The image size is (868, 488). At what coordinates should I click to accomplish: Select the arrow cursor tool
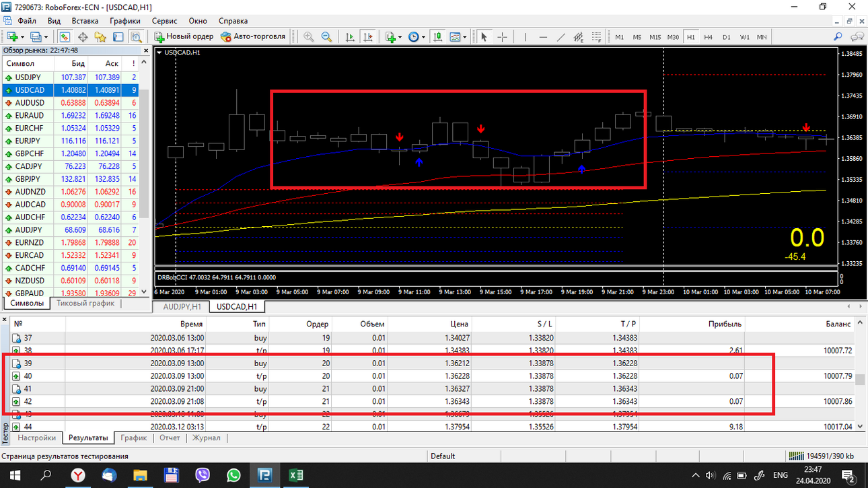pos(484,36)
